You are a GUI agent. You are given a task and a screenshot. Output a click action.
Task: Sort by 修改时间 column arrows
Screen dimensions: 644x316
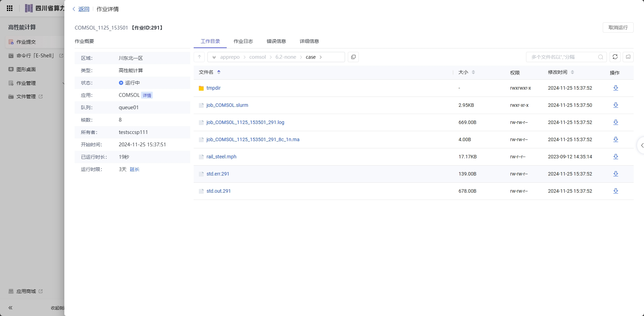pyautogui.click(x=572, y=72)
